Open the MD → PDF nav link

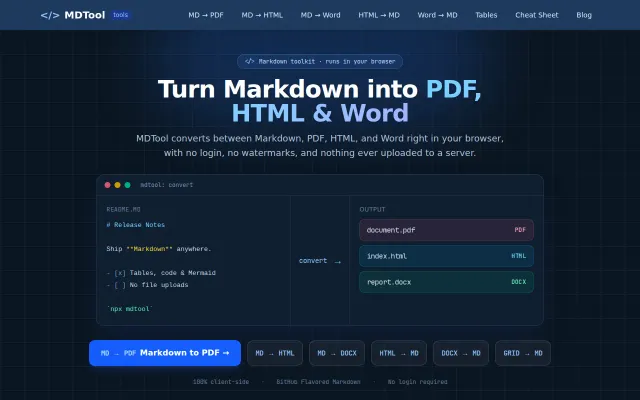[x=206, y=15]
